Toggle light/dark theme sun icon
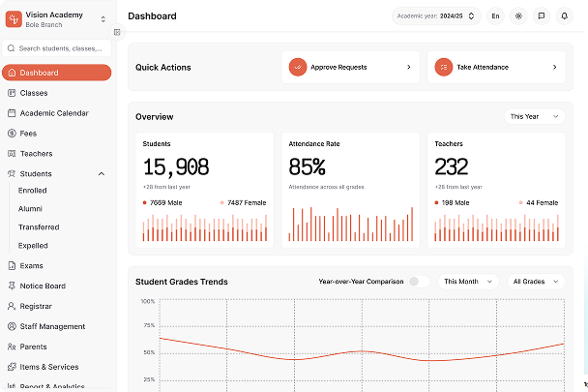Image resolution: width=588 pixels, height=392 pixels. point(518,16)
